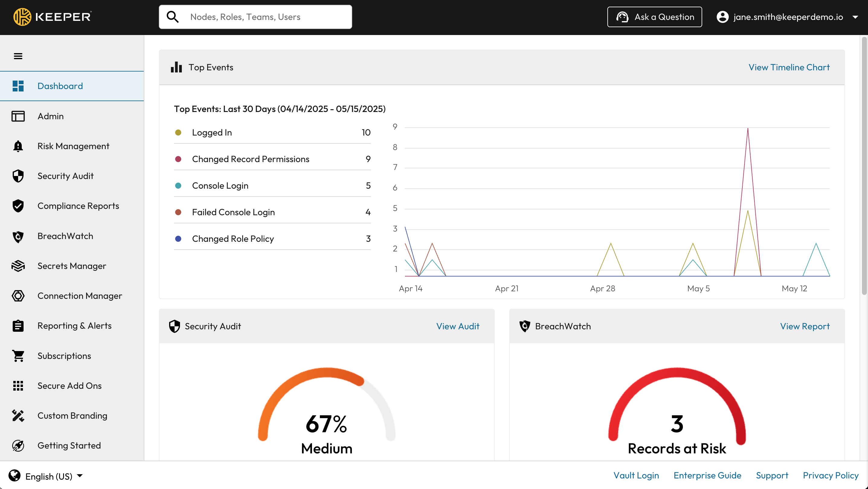Open the Admin menu item

click(50, 116)
